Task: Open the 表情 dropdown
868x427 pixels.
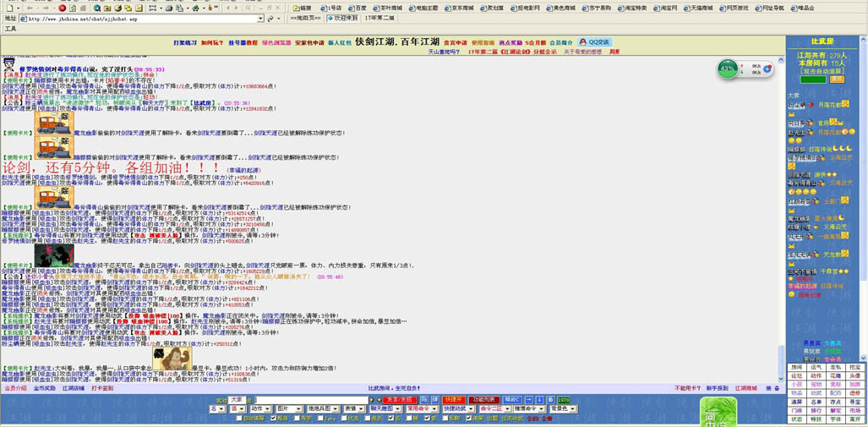Action: click(x=354, y=408)
